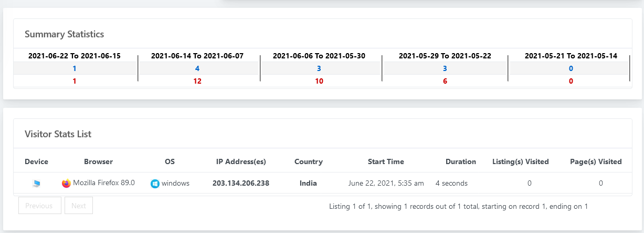Click blue count 3 under 2021-05-29 range
The image size is (644, 233).
[x=445, y=68]
